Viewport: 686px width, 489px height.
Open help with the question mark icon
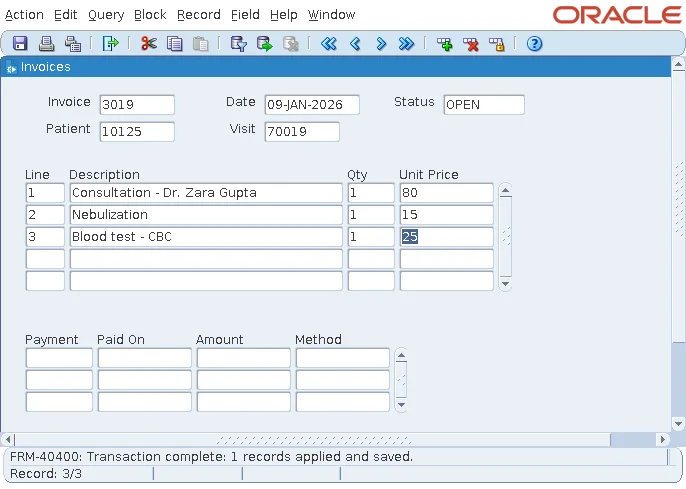[534, 44]
